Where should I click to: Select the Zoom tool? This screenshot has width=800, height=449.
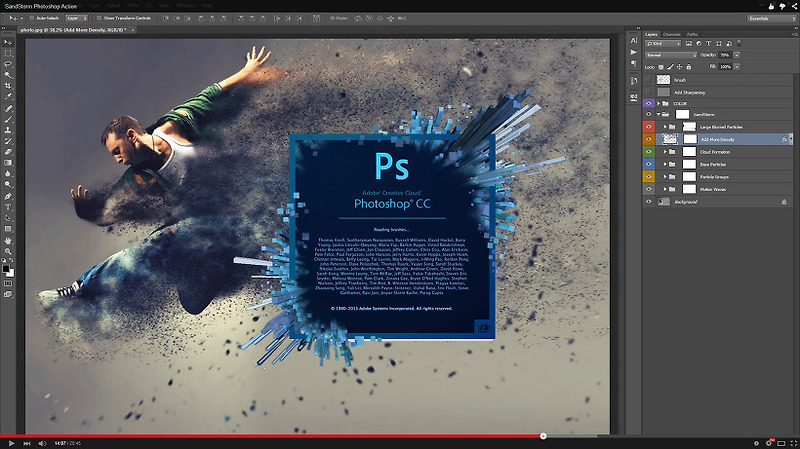click(8, 251)
